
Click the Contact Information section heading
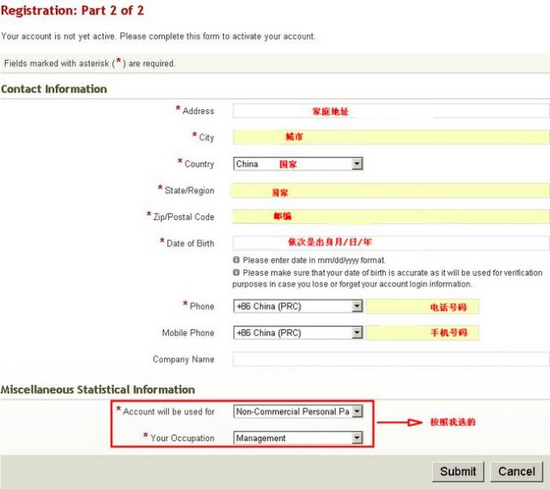coord(54,89)
